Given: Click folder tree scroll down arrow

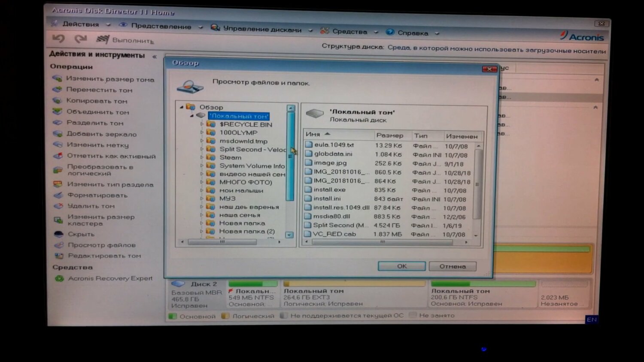Looking at the screenshot, I should coord(289,235).
